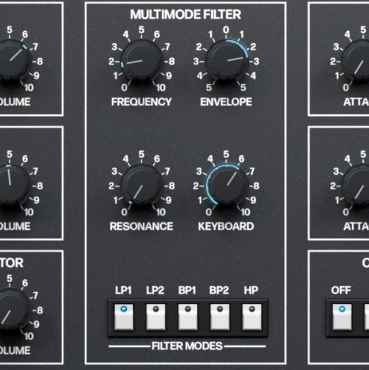Choose the HP filter mode
The image size is (369, 370).
click(x=252, y=317)
